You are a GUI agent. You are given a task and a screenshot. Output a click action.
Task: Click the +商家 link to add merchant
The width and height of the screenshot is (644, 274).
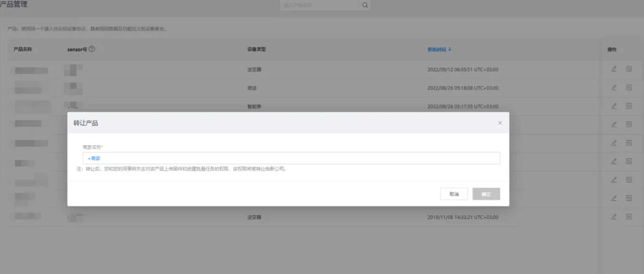[x=94, y=158]
